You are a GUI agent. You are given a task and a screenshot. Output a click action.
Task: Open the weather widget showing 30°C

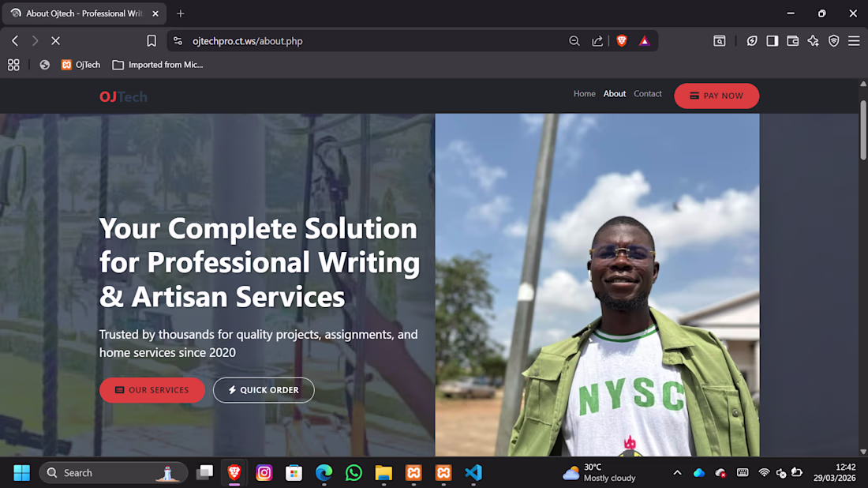click(x=598, y=472)
